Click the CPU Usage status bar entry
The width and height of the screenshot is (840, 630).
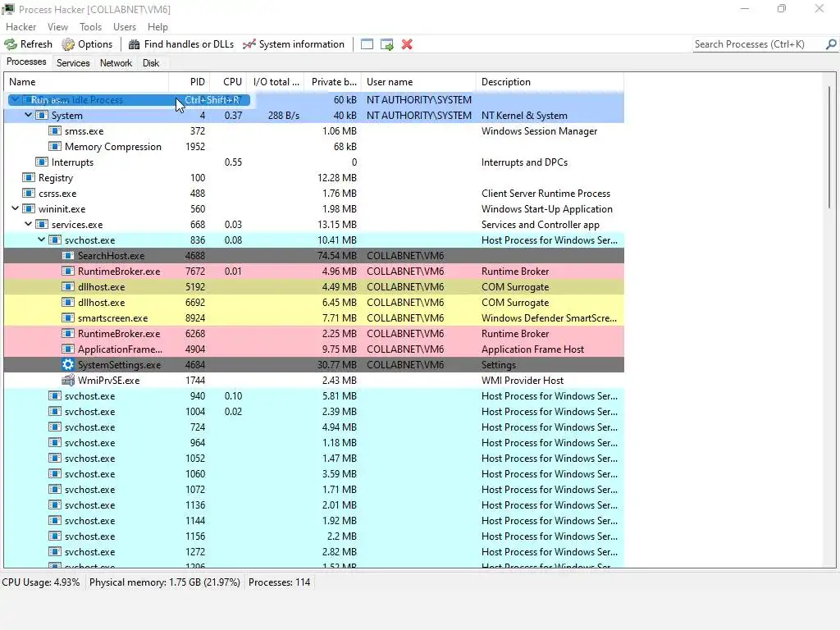[41, 582]
